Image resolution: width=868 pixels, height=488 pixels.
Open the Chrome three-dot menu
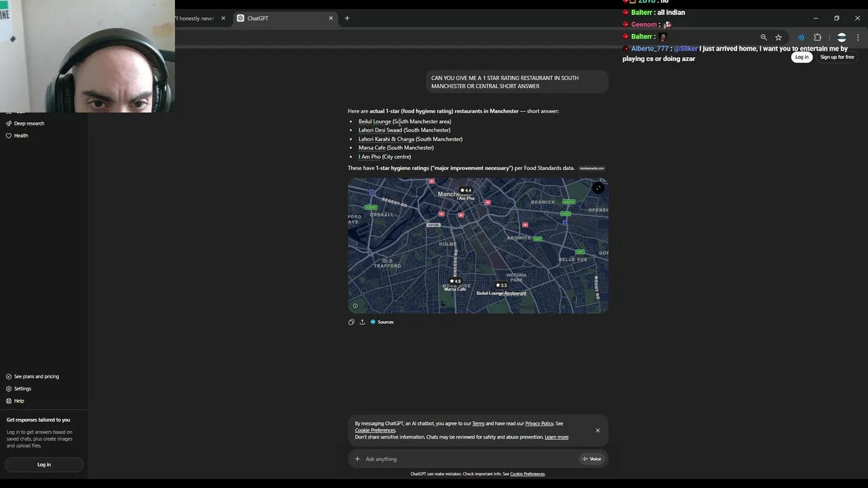tap(858, 37)
